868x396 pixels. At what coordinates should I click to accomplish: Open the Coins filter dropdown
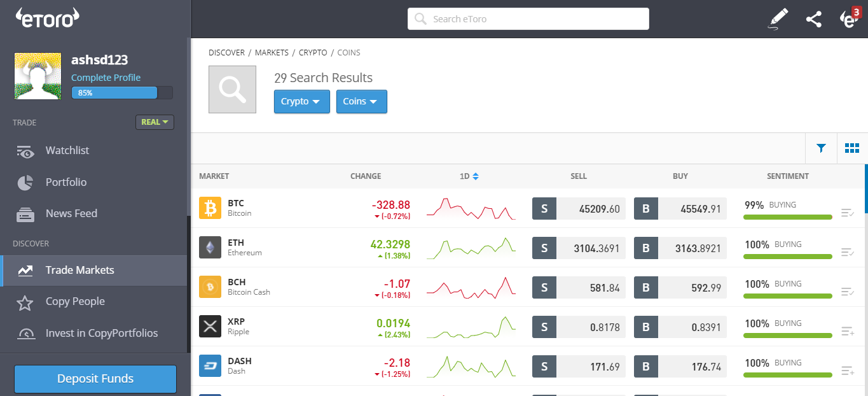(x=362, y=101)
